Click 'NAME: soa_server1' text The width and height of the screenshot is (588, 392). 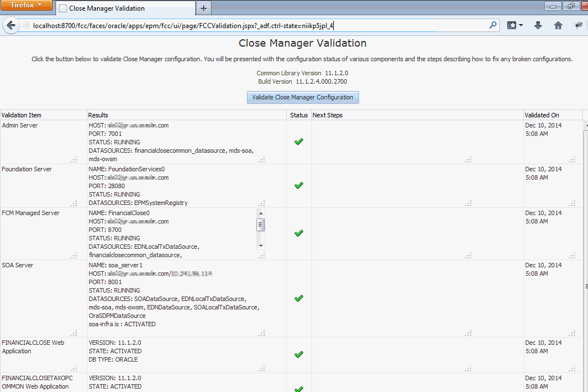click(x=116, y=265)
